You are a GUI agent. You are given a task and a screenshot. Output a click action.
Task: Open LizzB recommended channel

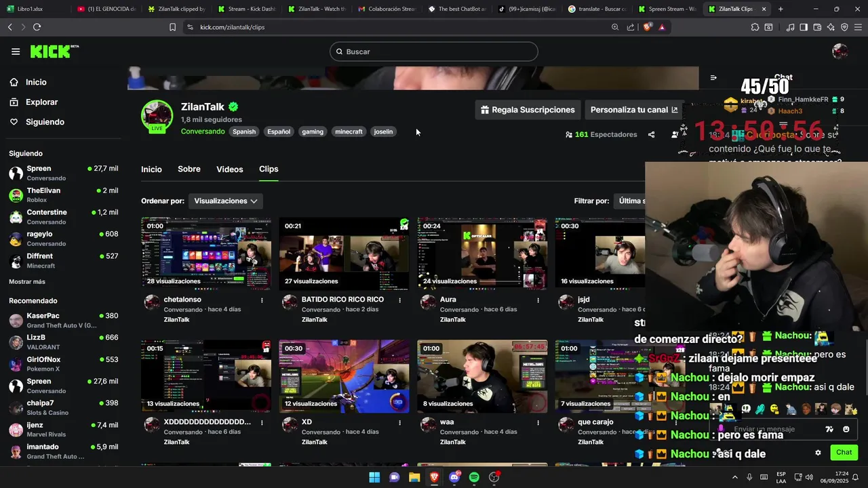(x=64, y=342)
